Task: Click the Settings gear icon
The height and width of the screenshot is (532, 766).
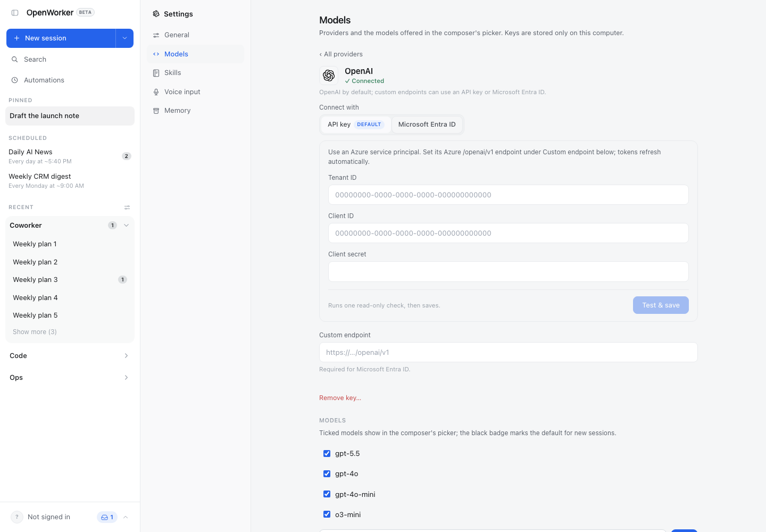Action: pos(156,14)
